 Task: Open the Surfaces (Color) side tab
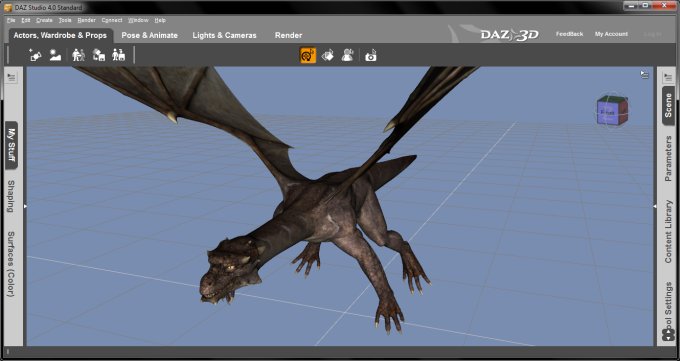point(11,265)
